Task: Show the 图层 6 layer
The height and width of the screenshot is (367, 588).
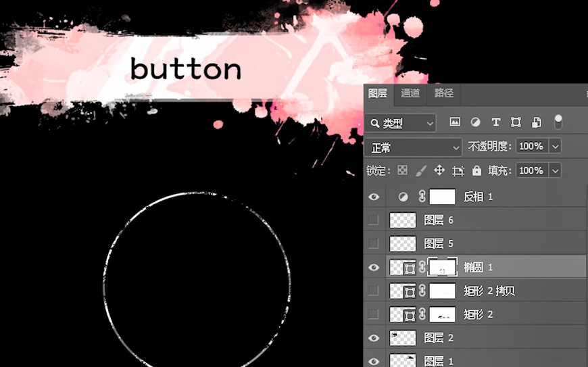Action: point(374,220)
